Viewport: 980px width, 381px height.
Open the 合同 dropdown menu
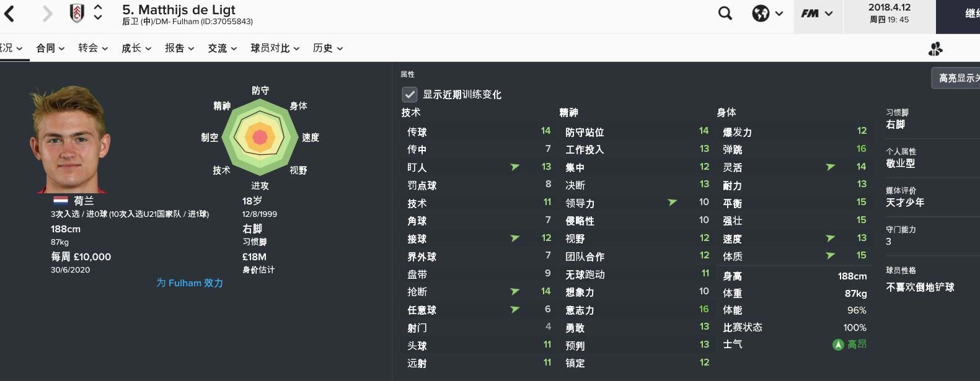[50, 48]
